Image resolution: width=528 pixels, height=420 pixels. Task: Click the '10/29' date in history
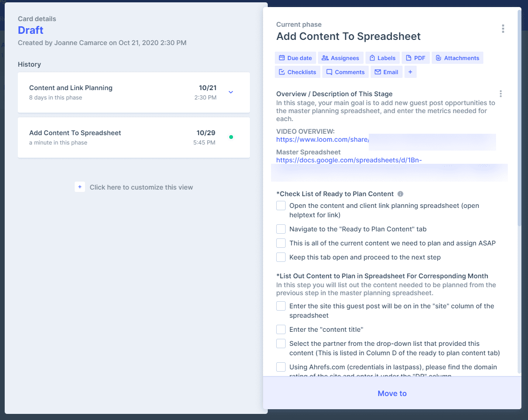(x=206, y=133)
